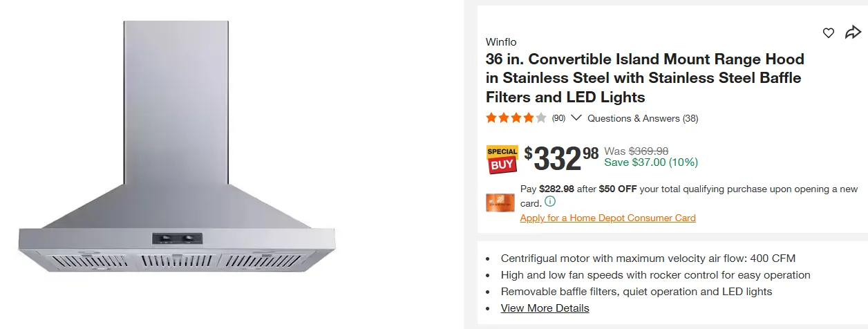The width and height of the screenshot is (868, 329).
Task: Click the green Save $37.00 (10%) text
Action: click(x=651, y=162)
